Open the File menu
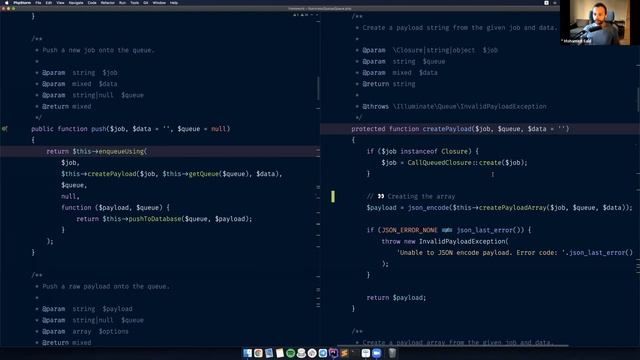This screenshot has height=360, width=640. [38, 2]
